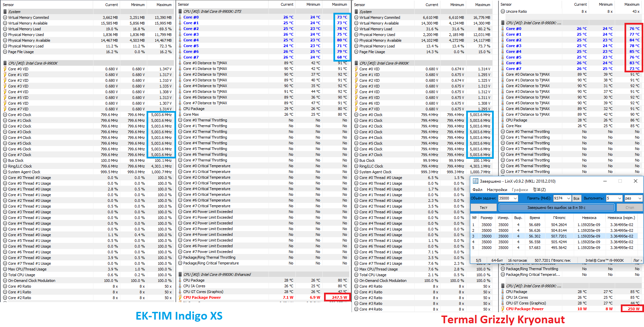Image resolution: width=644 pixels, height=327 pixels.
Task: Click lightning icon of CPU Package Power in rightmost panel
Action: click(x=503, y=309)
